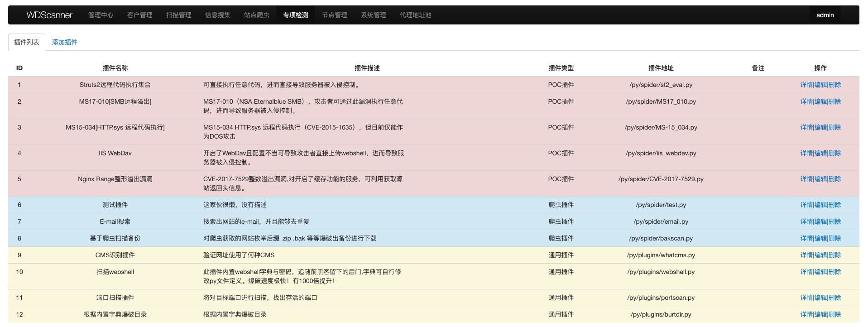
Task: Click 编辑 for 基于爬虫扫描备份
Action: click(820, 238)
